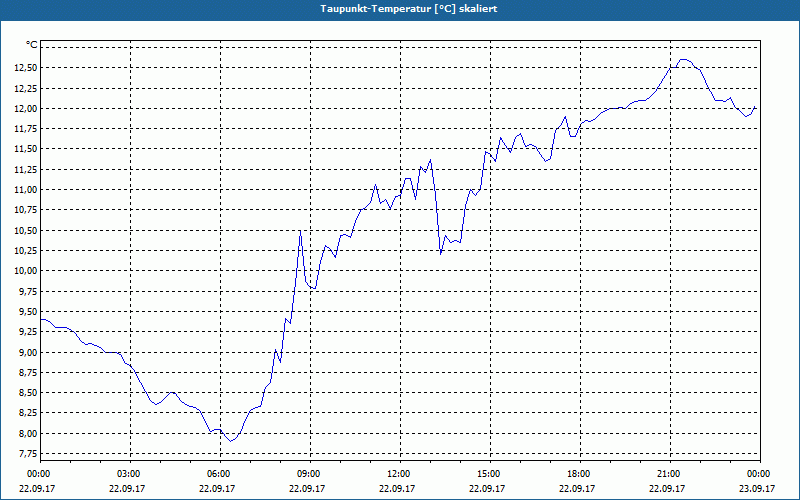
Task: Pick the '11,25' y-axis value
Action: [26, 169]
